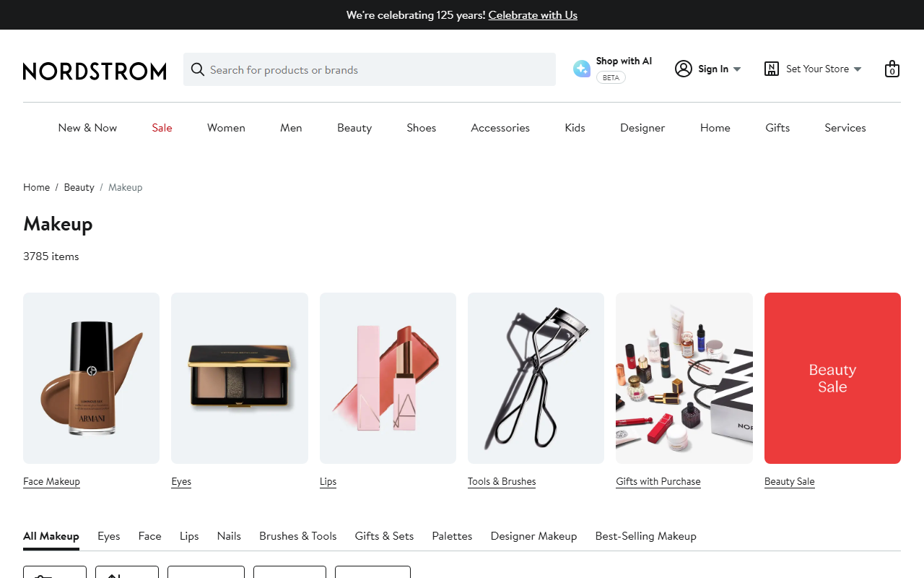The image size is (924, 578).
Task: Open the Gifts with Purchase image
Action: [684, 378]
